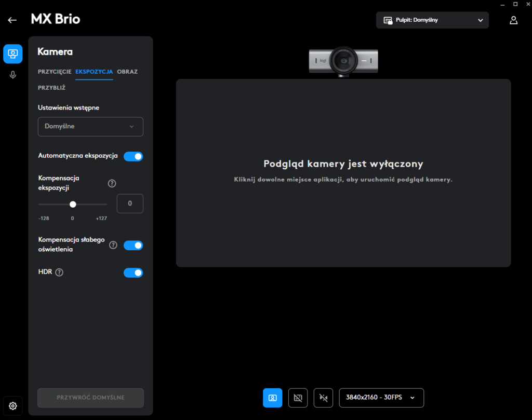
Task: Open the PRZYBLIŻ tab
Action: point(51,88)
